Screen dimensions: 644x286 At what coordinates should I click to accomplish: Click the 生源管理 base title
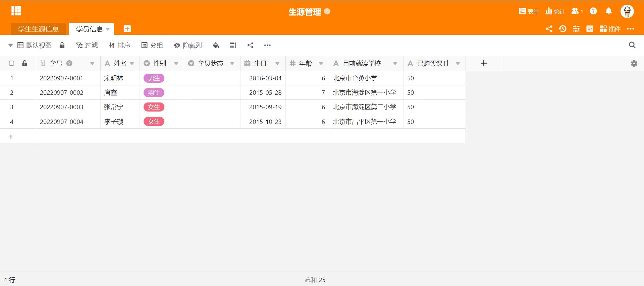pos(305,12)
